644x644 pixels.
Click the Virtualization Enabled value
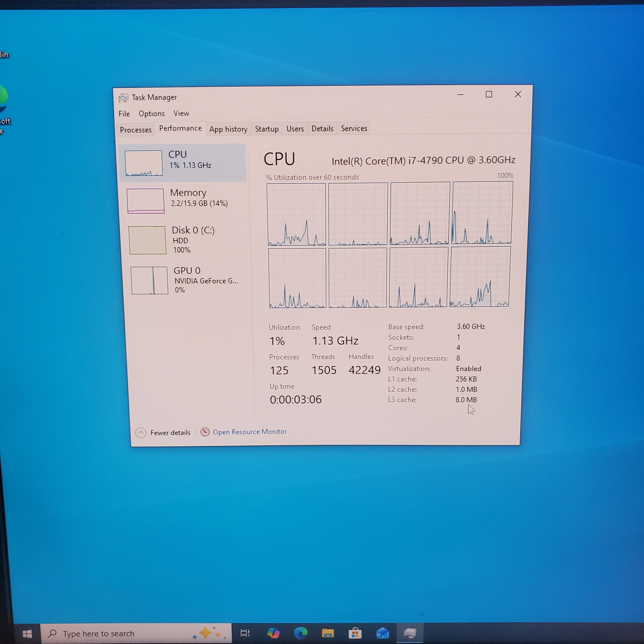tap(468, 369)
